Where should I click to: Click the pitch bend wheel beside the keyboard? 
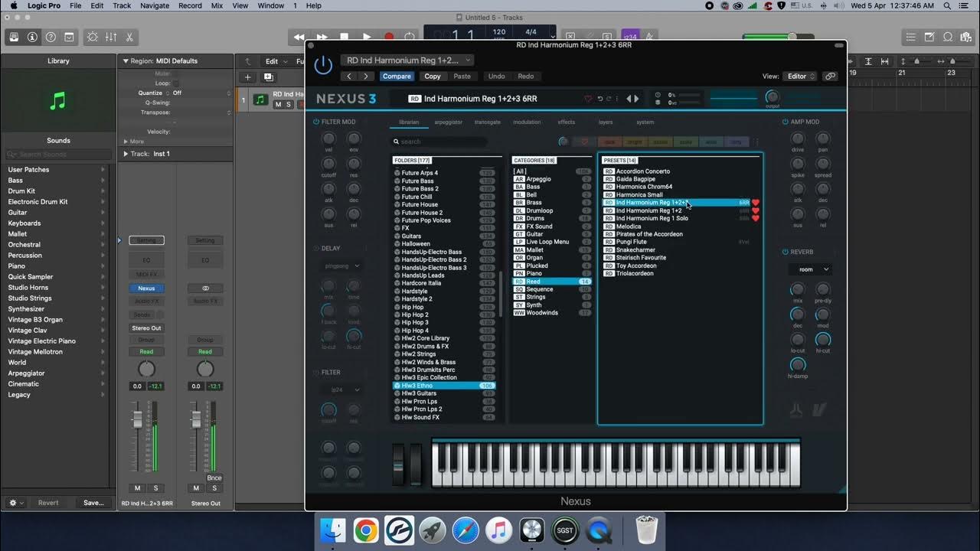pyautogui.click(x=398, y=464)
